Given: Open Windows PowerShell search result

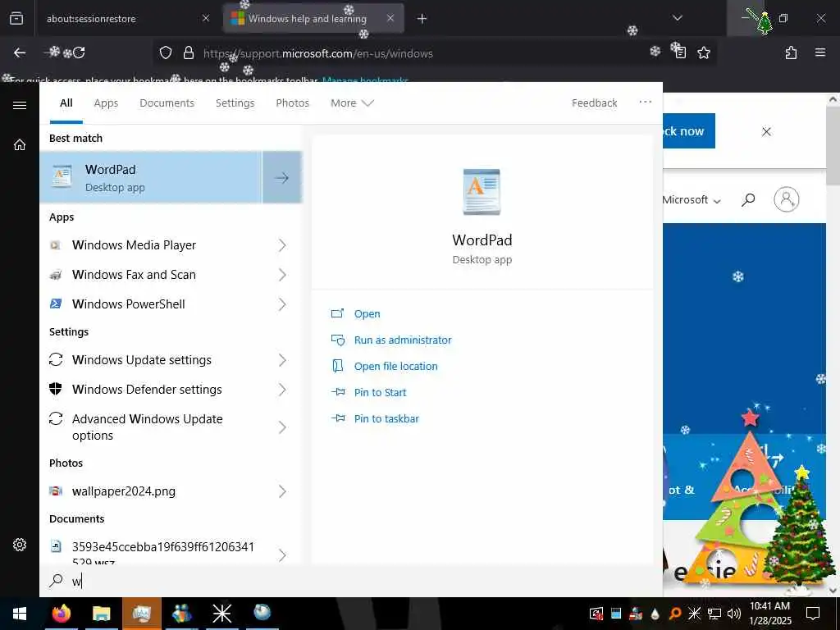Looking at the screenshot, I should point(129,304).
